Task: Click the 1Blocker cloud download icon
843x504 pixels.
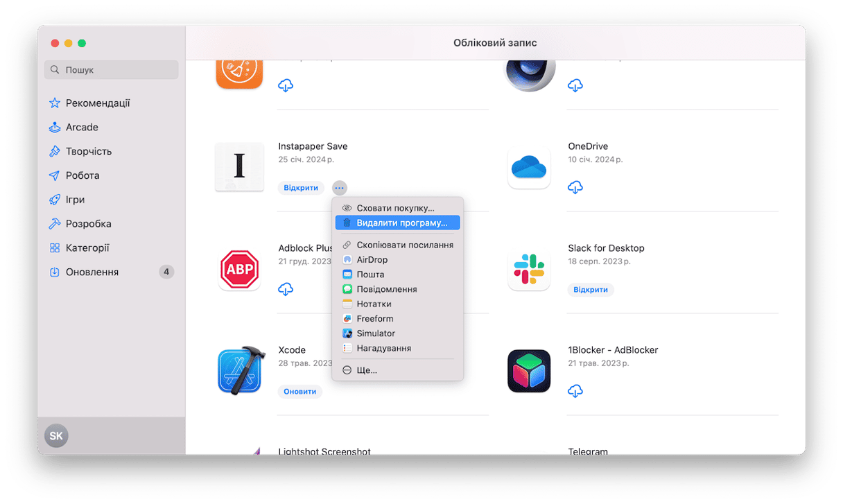Action: [x=575, y=391]
